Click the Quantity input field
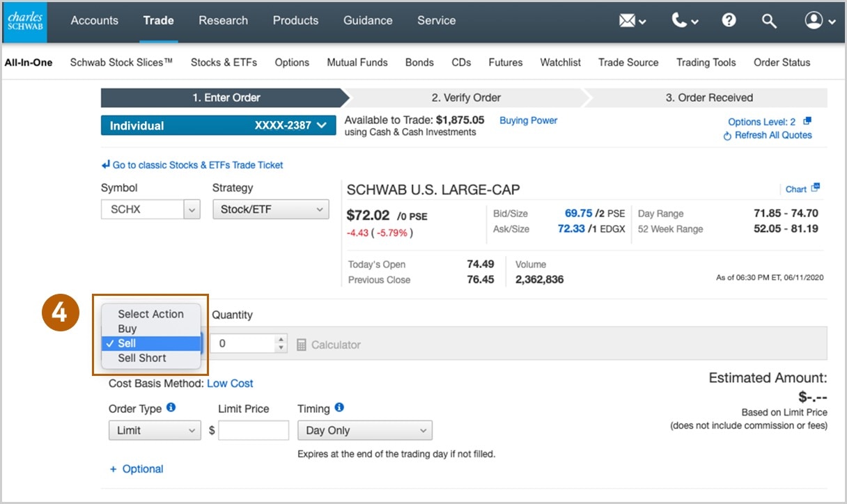847x504 pixels. 244,344
